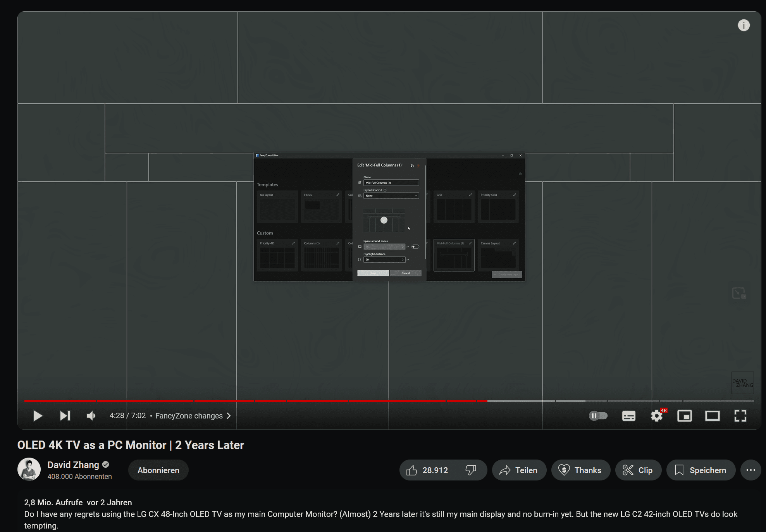This screenshot has height=532, width=766.
Task: Send a Thanks donation
Action: [580, 470]
